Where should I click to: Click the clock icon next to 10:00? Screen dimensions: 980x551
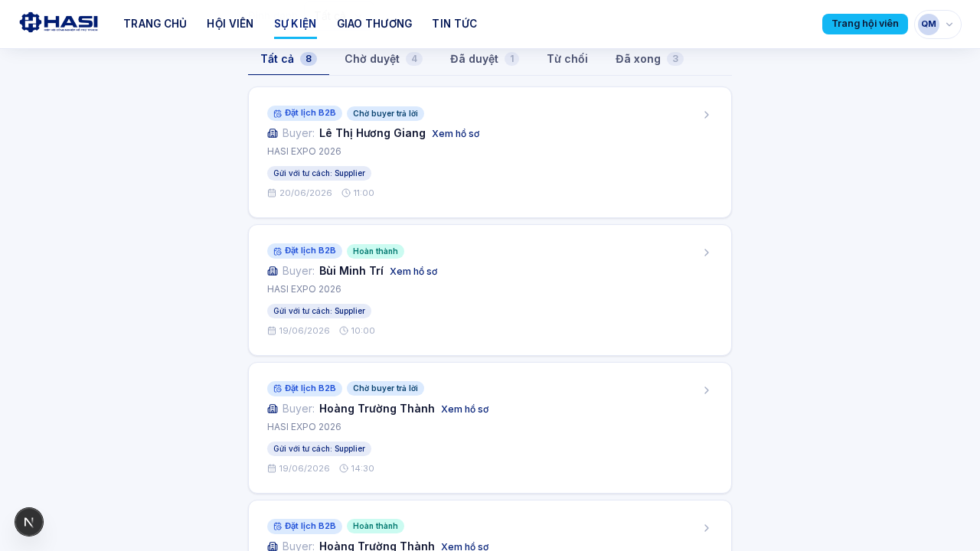(344, 331)
